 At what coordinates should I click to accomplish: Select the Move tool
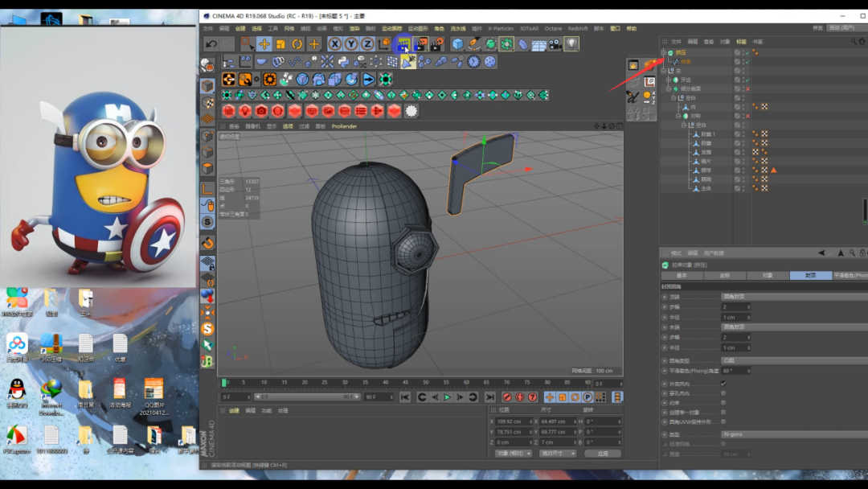pos(264,43)
